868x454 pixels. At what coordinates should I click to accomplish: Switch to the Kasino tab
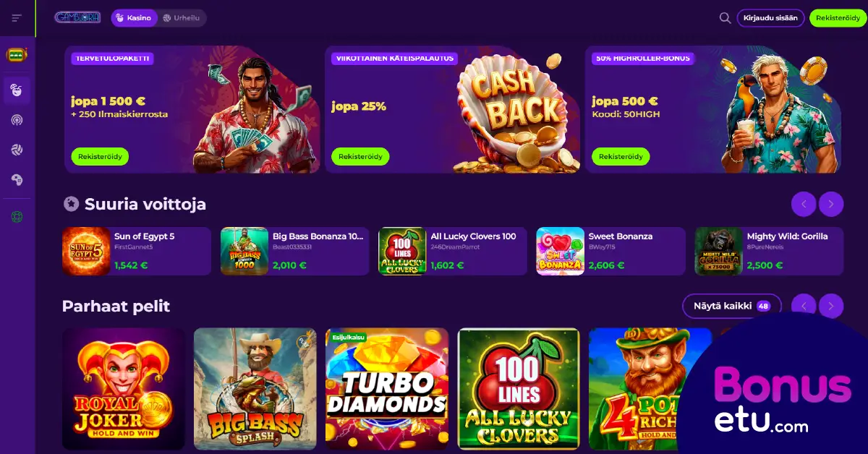click(x=134, y=18)
